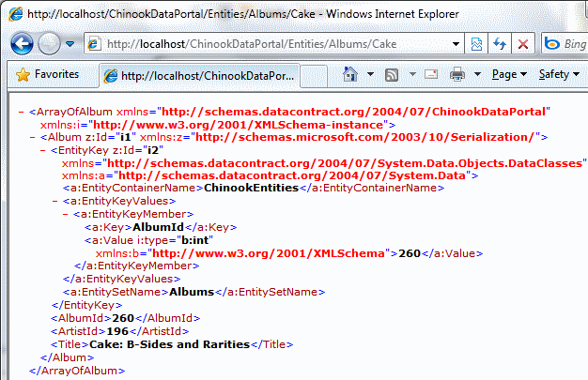
Task: Click the RSS feeds icon
Action: tap(391, 74)
